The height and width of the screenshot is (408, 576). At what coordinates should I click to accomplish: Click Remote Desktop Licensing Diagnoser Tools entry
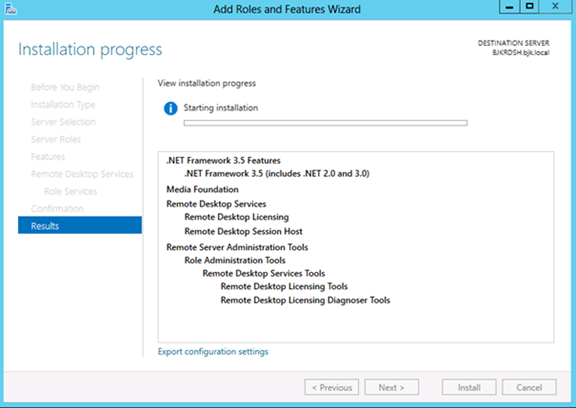pos(305,300)
